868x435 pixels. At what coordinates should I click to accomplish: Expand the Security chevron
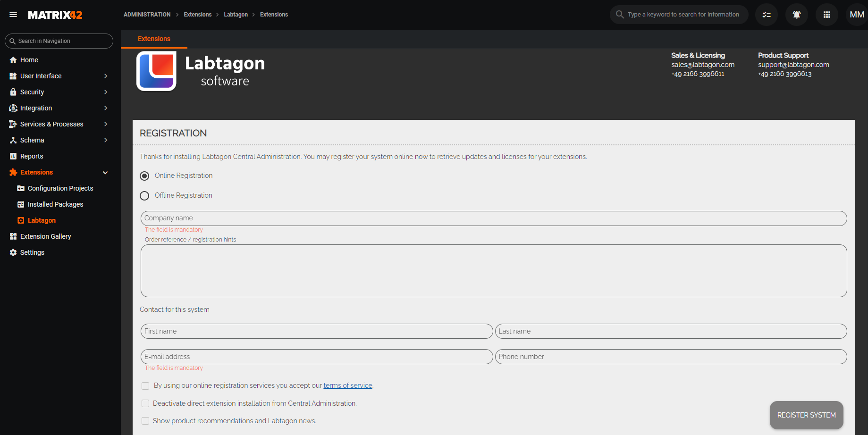[106, 92]
